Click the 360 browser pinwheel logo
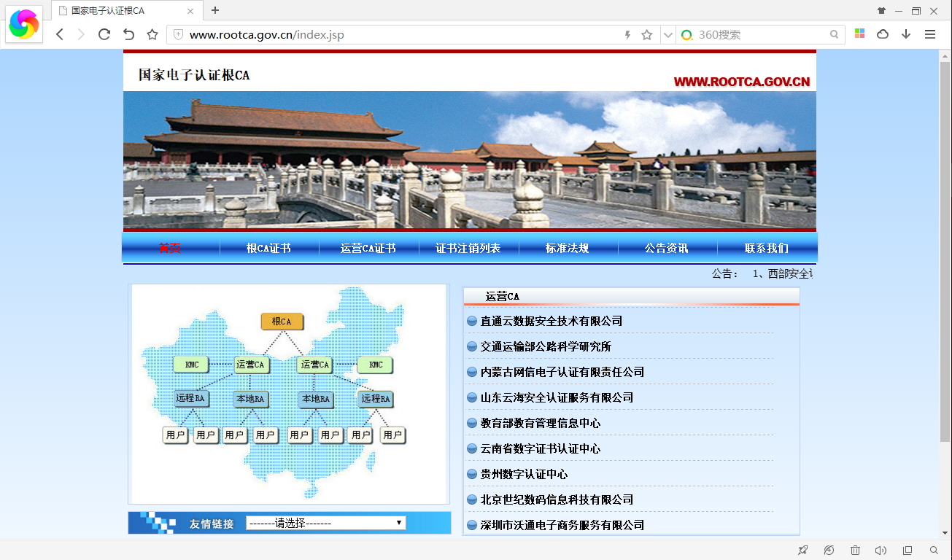952x560 pixels. (24, 24)
